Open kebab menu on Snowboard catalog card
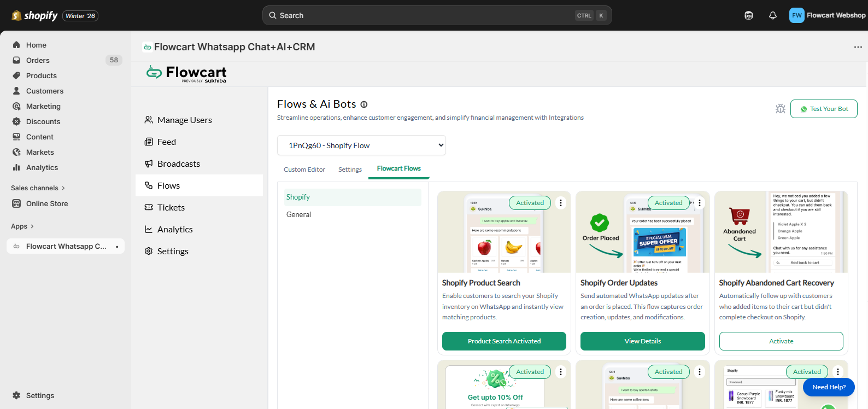This screenshot has height=409, width=868. pyautogui.click(x=838, y=372)
